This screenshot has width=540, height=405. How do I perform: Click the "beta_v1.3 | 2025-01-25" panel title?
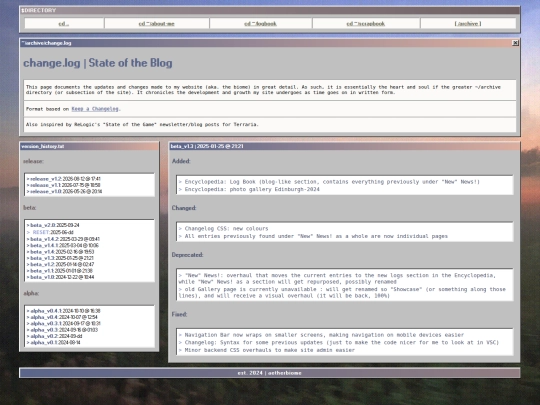coord(207,146)
